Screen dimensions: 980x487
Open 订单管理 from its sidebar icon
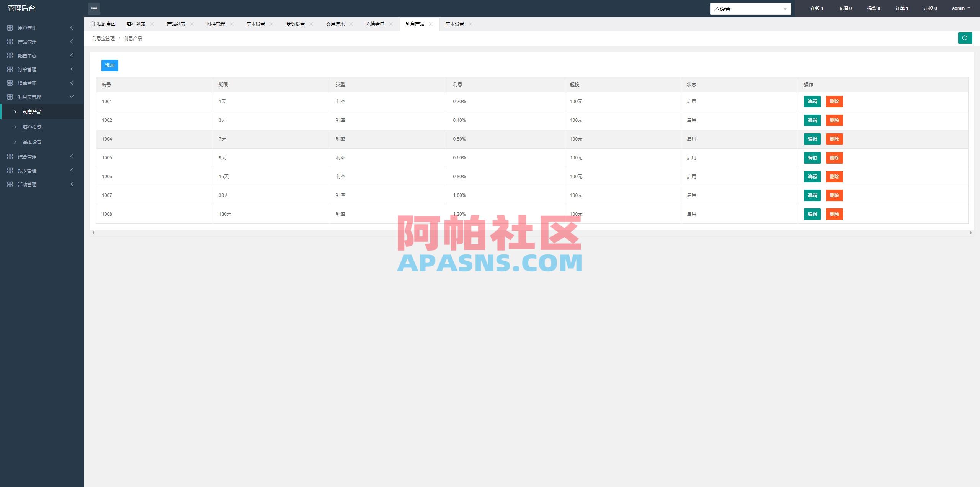[x=10, y=69]
